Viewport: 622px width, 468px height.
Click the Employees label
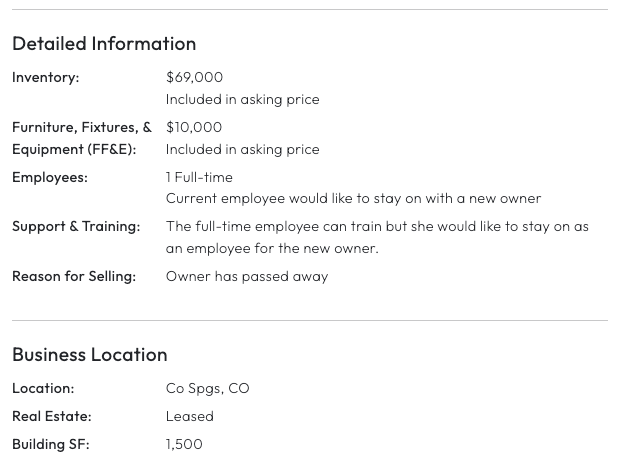[50, 177]
